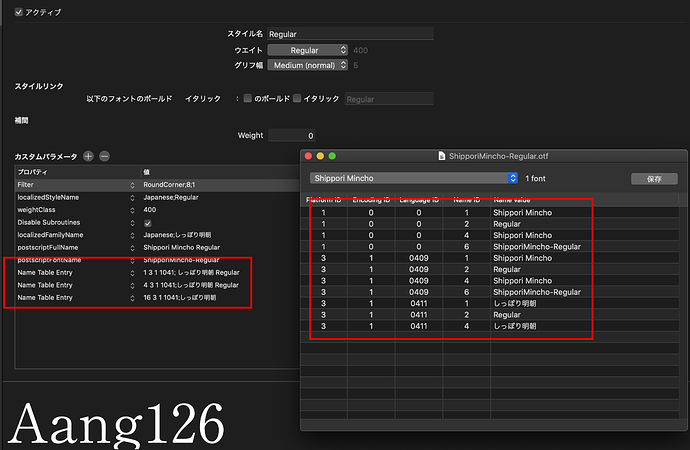Select the postscriptFullName property
The width and height of the screenshot is (690, 450).
coord(48,247)
